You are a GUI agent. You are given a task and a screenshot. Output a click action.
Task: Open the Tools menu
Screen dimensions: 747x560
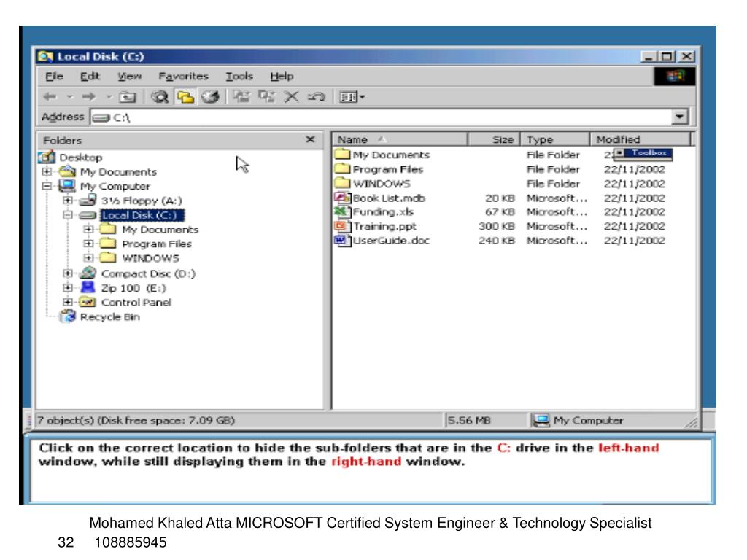coord(239,76)
